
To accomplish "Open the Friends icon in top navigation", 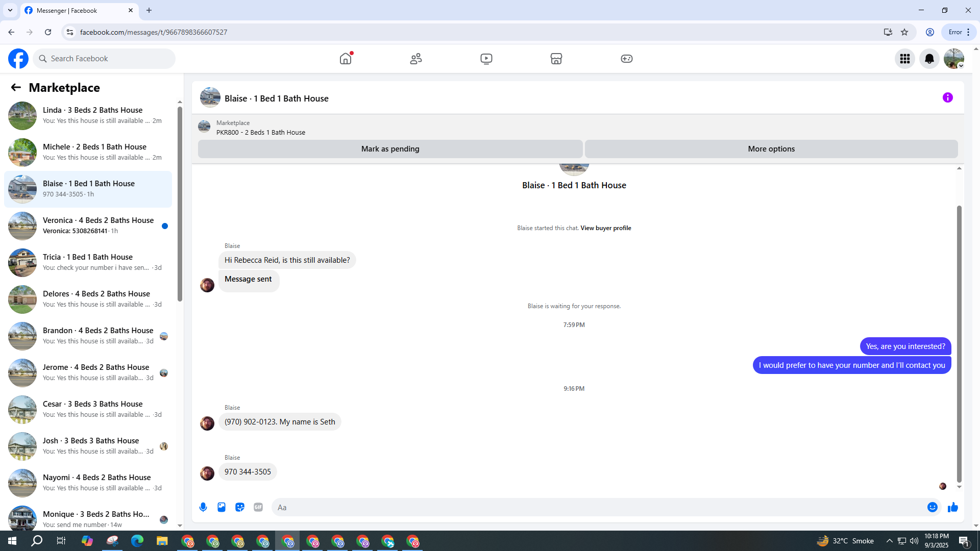I will coord(416,59).
